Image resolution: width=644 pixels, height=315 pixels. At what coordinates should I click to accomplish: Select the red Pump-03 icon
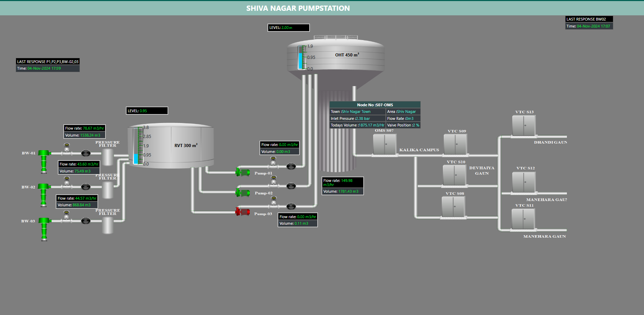(243, 212)
